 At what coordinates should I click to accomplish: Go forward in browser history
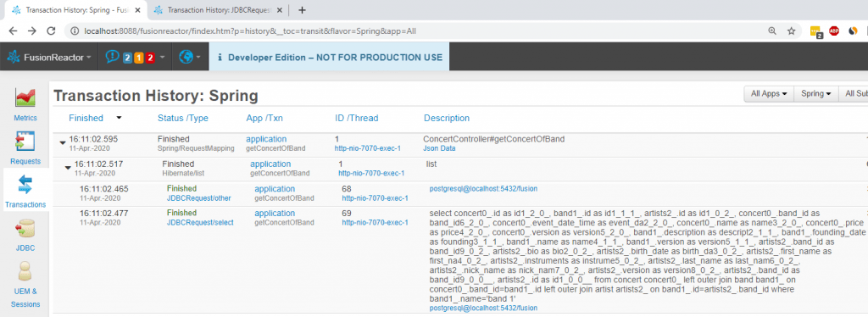click(32, 31)
